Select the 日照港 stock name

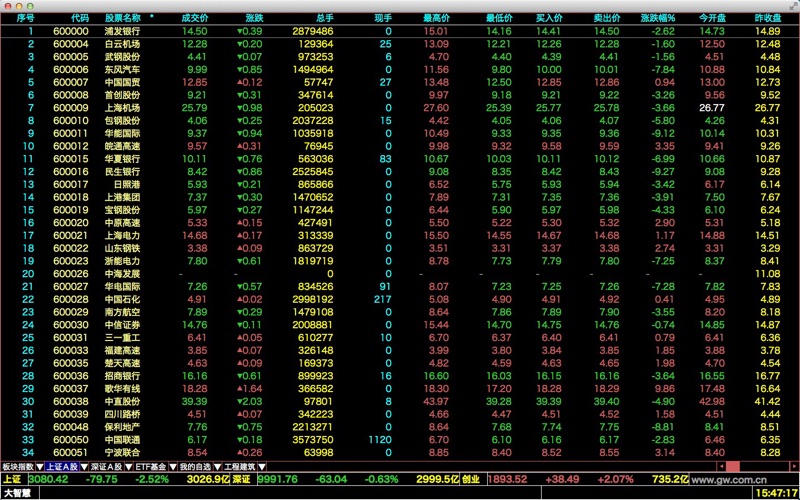point(127,184)
